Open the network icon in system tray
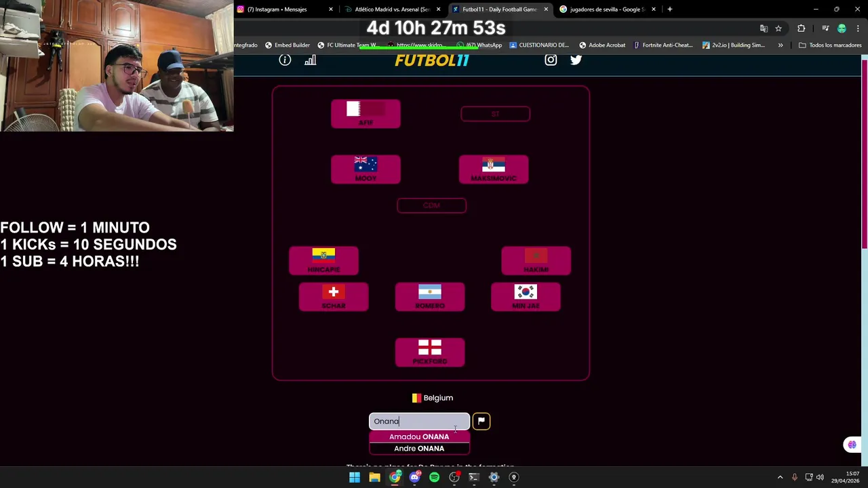This screenshot has height=488, width=868. (808, 477)
